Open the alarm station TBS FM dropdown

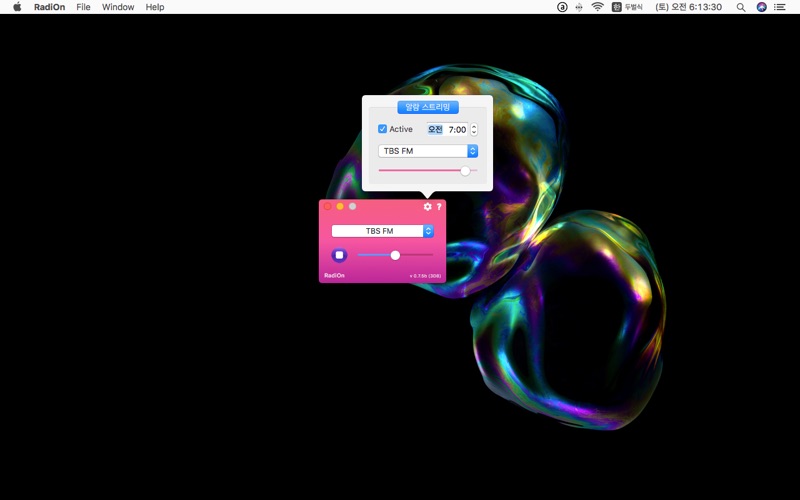428,151
